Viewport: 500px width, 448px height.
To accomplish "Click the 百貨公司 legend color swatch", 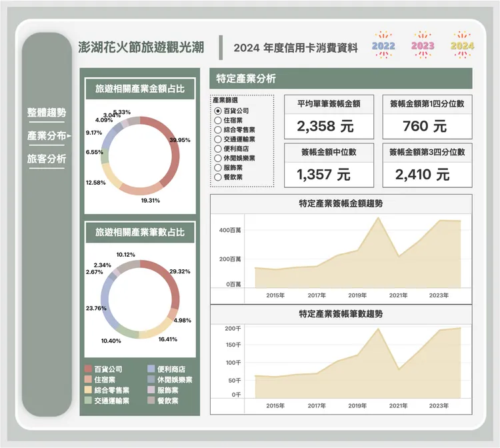I will tap(88, 369).
